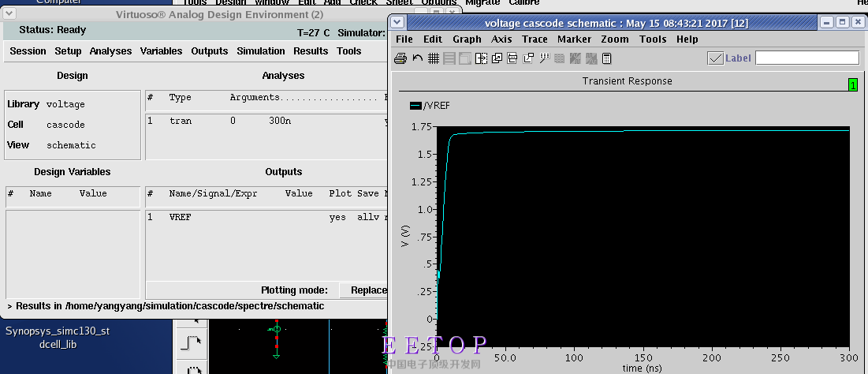Open the Analyses menu in Analog Design Environment
Screen dimensions: 868x374
pyautogui.click(x=110, y=51)
